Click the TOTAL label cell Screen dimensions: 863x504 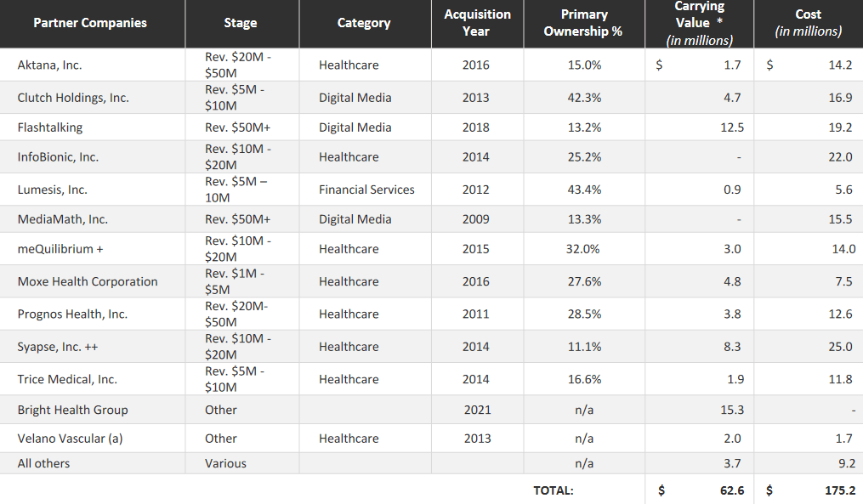554,490
